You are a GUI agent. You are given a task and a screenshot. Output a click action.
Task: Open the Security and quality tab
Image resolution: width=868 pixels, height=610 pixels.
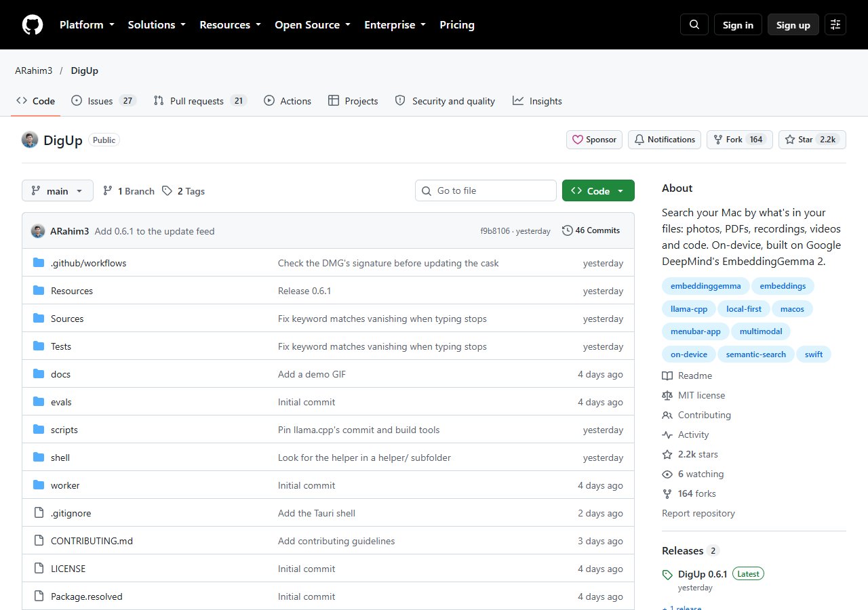445,101
